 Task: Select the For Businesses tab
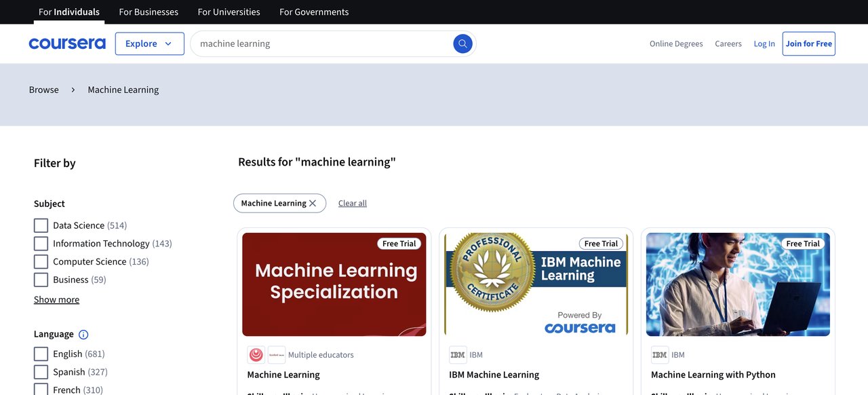(149, 12)
